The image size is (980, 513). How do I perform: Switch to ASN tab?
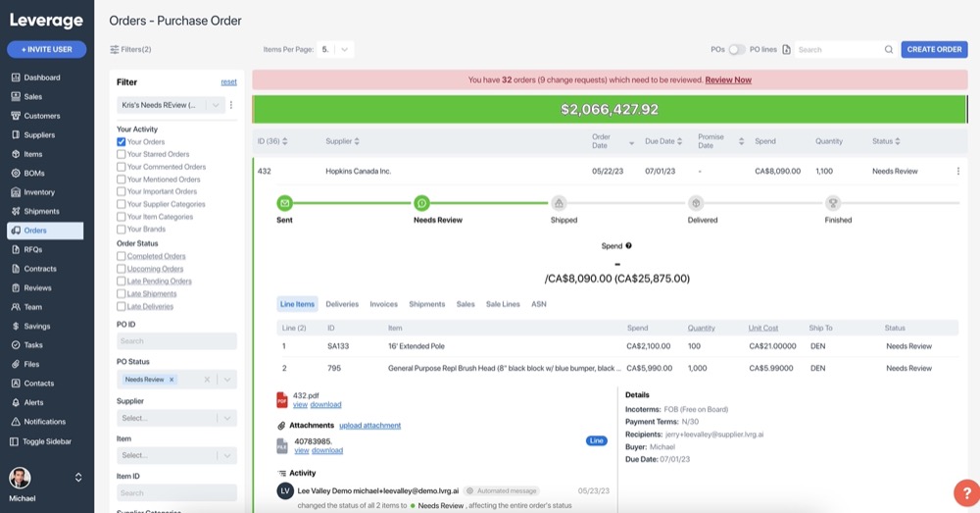(x=539, y=304)
